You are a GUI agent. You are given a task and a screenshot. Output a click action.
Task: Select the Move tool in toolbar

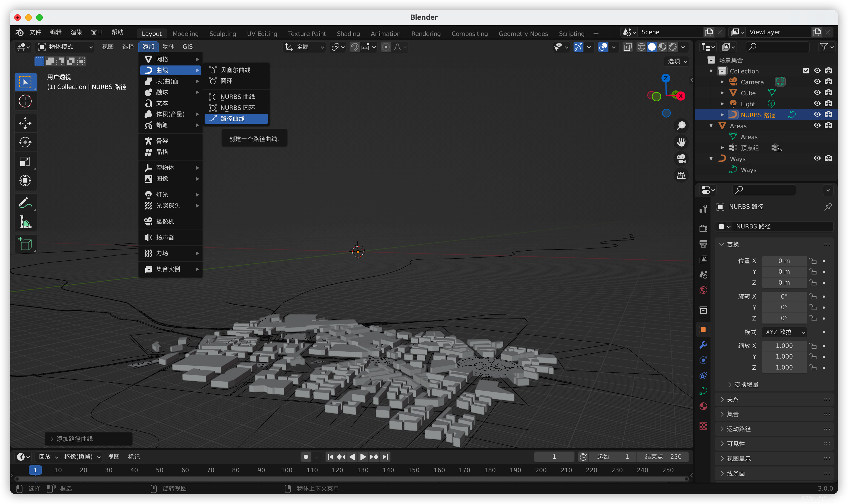click(x=25, y=123)
